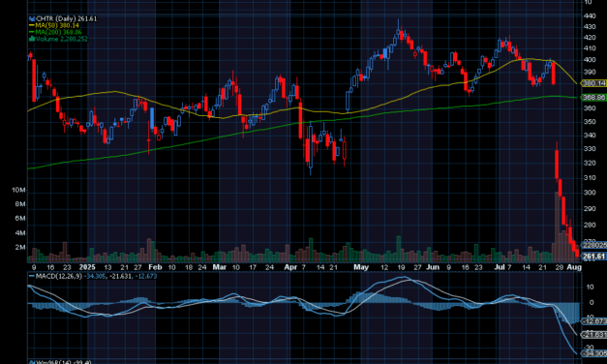Click the 300 price axis label
The width and height of the screenshot is (607, 364).
590,193
